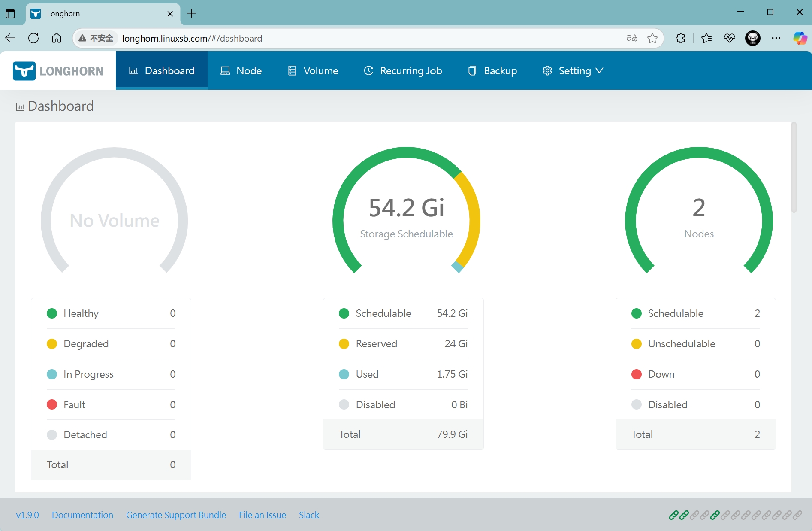The width and height of the screenshot is (812, 531).
Task: Click the Generate Support Bundle link
Action: pos(176,515)
